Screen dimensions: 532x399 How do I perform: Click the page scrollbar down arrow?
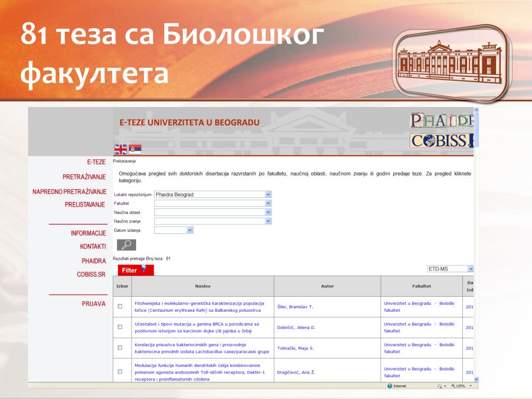click(476, 379)
